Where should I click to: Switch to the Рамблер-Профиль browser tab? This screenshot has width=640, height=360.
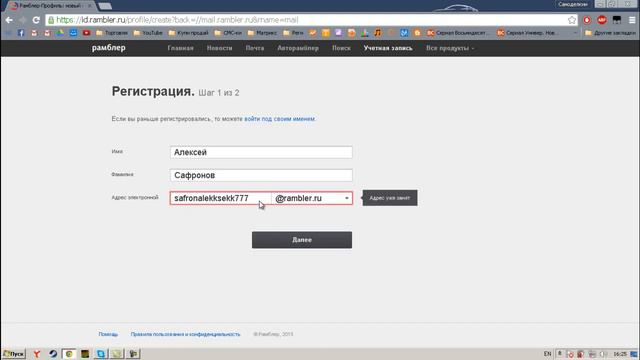tap(50, 6)
